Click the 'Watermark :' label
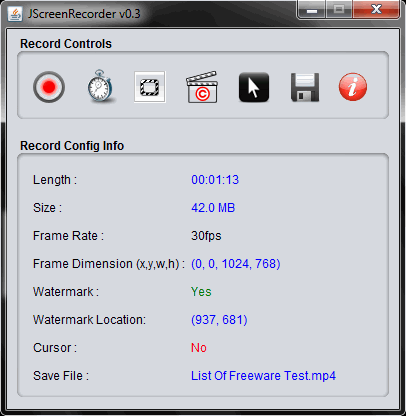406x416 pixels. [66, 292]
